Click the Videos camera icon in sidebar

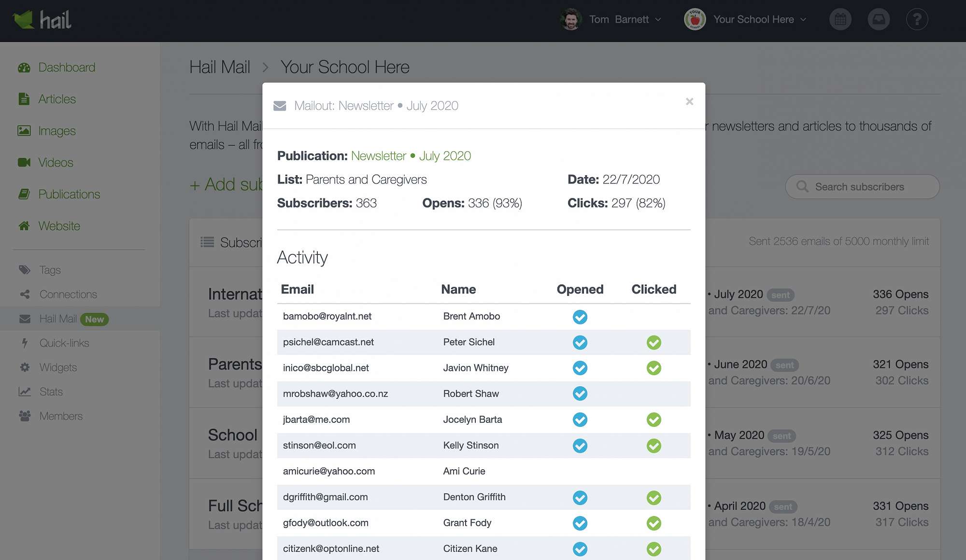(x=24, y=163)
